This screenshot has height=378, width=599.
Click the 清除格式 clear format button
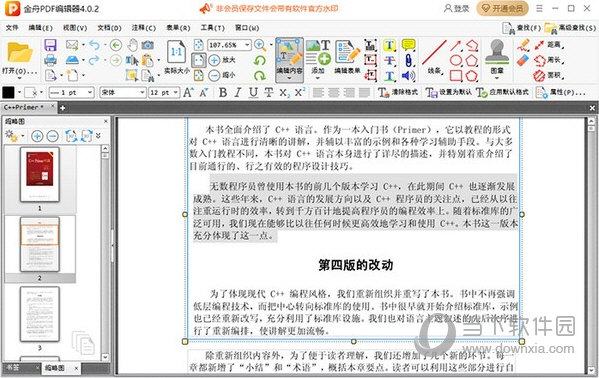(x=398, y=92)
